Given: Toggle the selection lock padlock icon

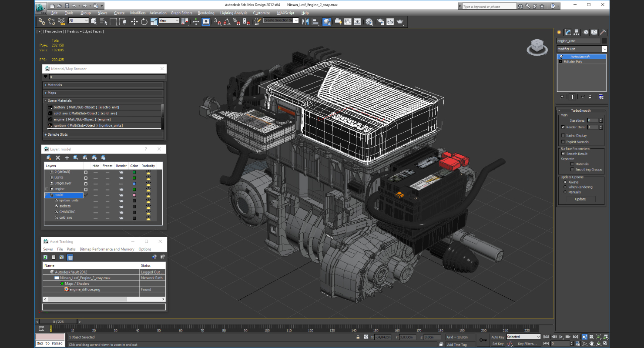Looking at the screenshot, I should click(x=358, y=337).
